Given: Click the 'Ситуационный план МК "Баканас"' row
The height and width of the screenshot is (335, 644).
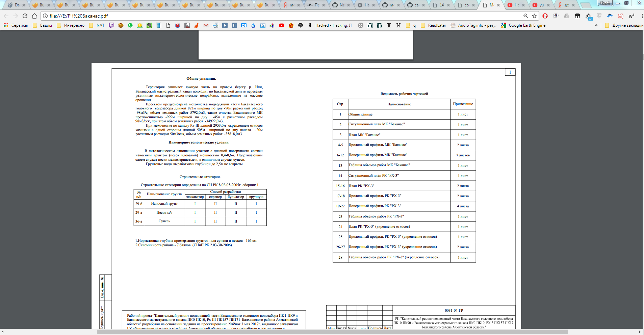Looking at the screenshot, I should point(404,124).
